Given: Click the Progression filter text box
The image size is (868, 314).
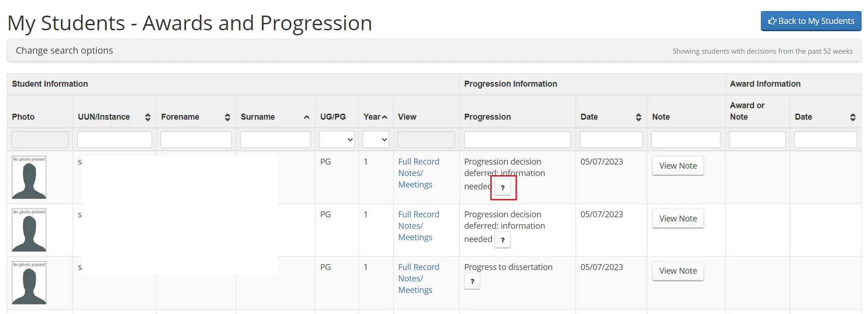Looking at the screenshot, I should [x=517, y=139].
